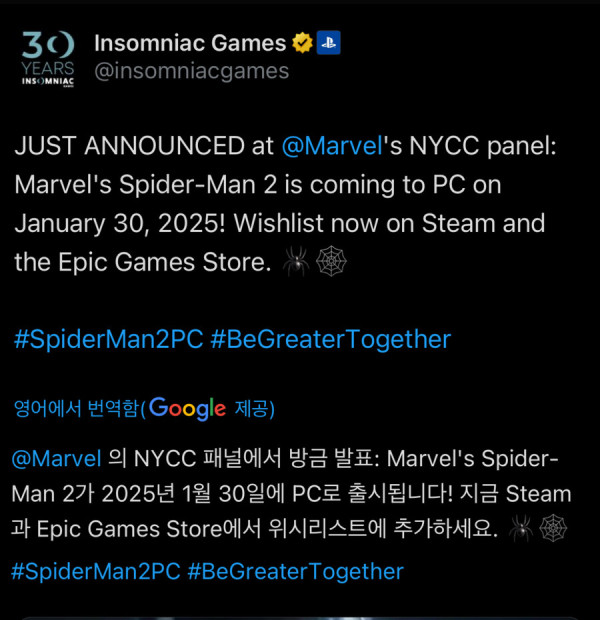Open #BeGreaterTogether hashtag in the English tweet

331,339
